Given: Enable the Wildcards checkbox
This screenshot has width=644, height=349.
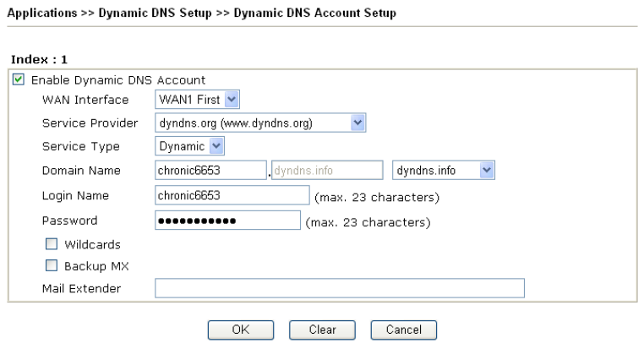Looking at the screenshot, I should tap(50, 244).
